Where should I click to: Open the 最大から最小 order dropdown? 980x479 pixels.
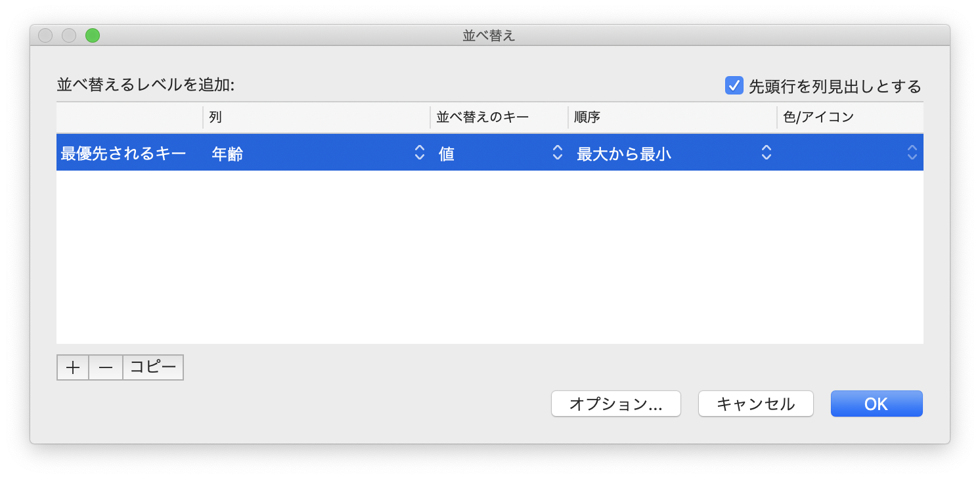674,154
